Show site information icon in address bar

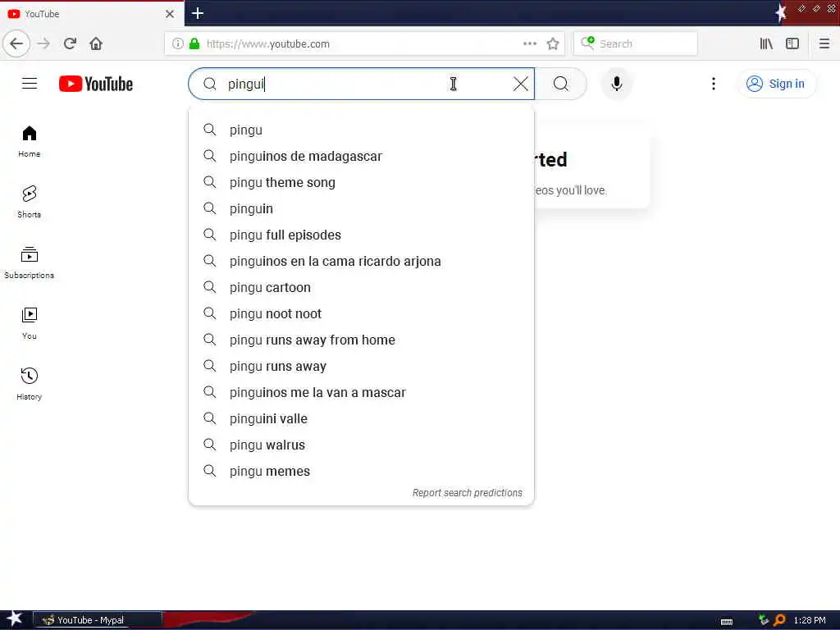coord(178,43)
